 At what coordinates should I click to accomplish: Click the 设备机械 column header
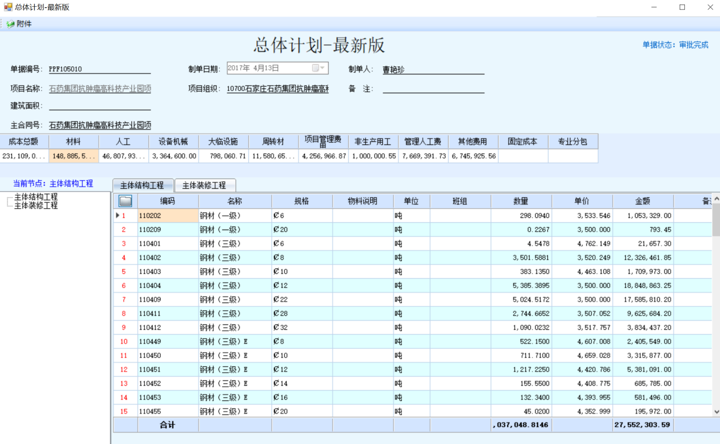point(174,141)
